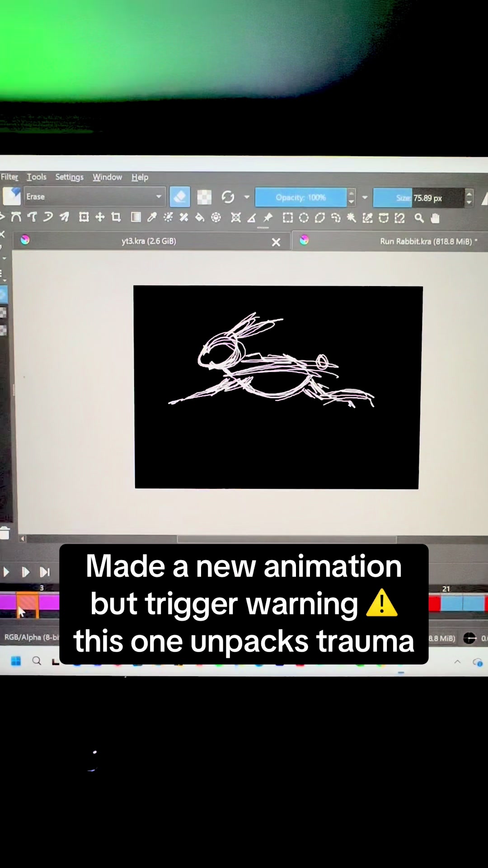Toggle preserve alpha checkerboard button
Image resolution: width=488 pixels, height=868 pixels.
coord(204,197)
